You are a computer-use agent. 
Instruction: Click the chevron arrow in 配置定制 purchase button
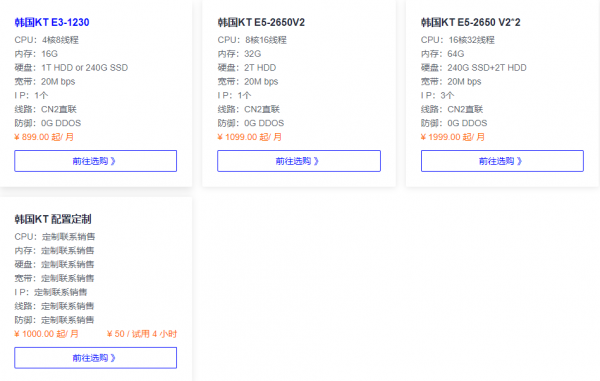pos(113,358)
